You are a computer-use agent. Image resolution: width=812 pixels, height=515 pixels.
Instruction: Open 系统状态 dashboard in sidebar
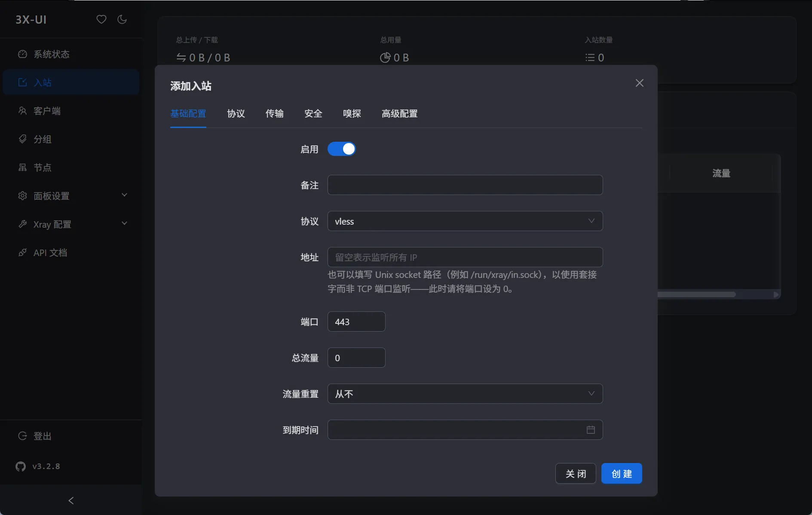coord(71,54)
